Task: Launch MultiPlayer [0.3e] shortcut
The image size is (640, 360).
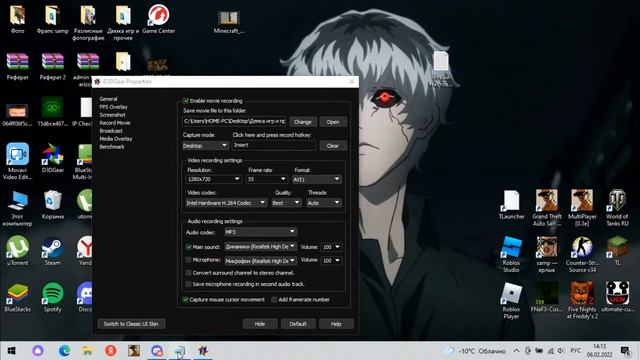Action: (x=582, y=208)
